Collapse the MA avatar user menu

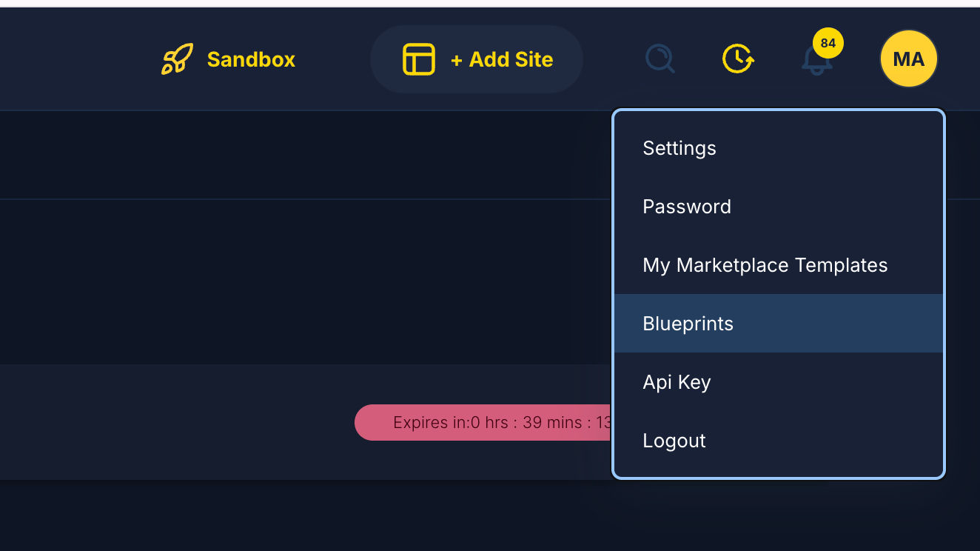coord(908,59)
